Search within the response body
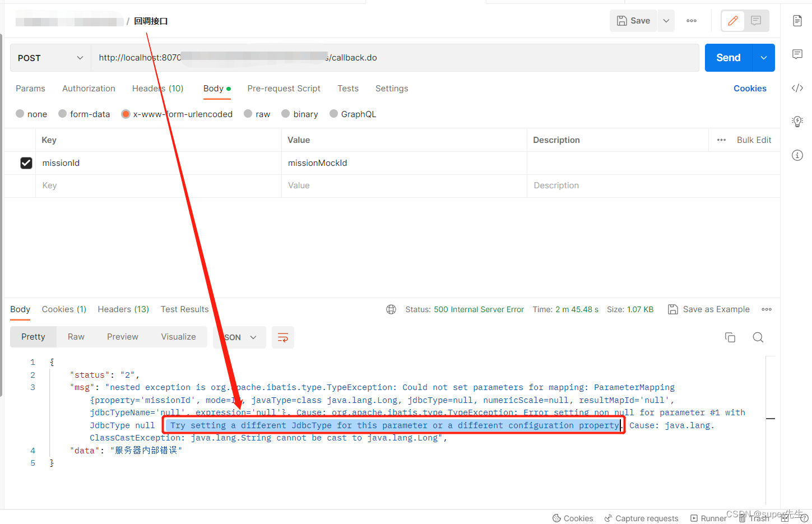The height and width of the screenshot is (524, 812). click(758, 337)
